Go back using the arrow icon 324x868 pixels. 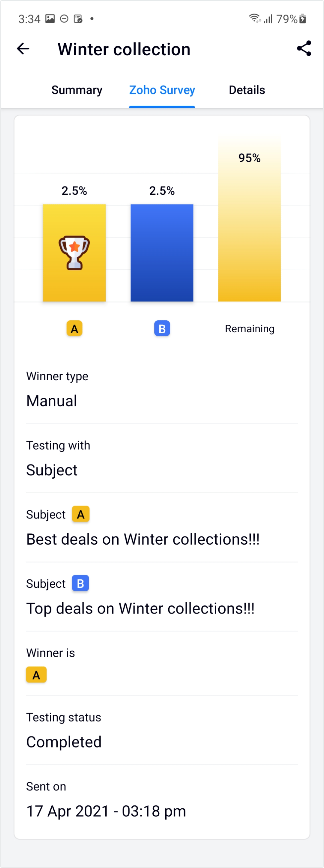click(23, 49)
